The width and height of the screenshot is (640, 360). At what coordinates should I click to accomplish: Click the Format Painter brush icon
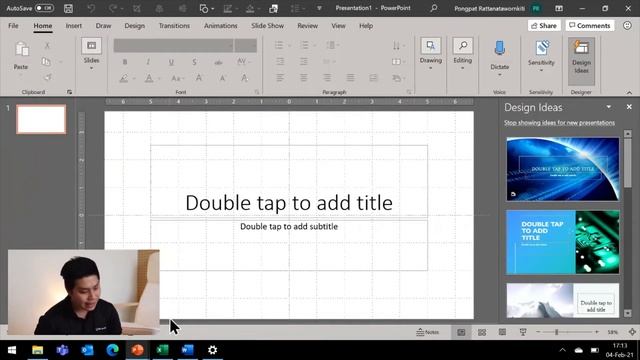tap(47, 77)
